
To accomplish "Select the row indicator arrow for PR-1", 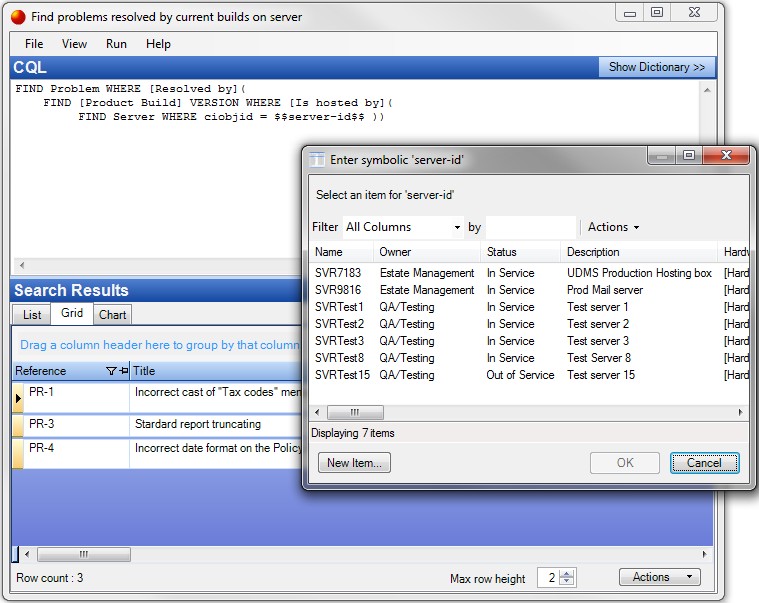I will coord(18,398).
